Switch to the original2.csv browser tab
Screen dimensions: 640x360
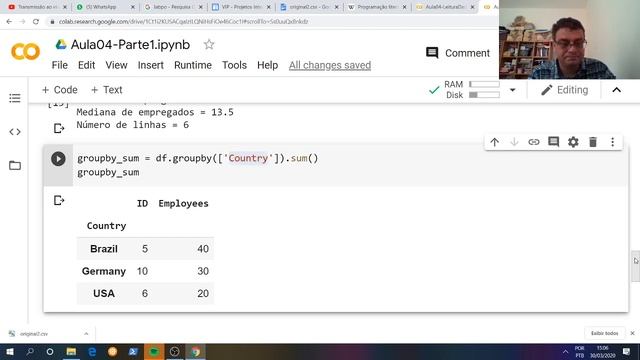(309, 7)
